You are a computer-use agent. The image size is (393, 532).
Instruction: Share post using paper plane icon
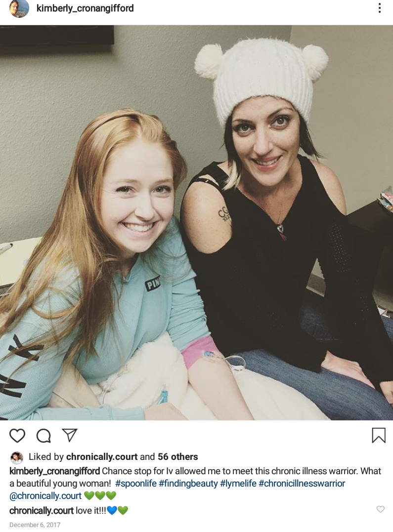[x=70, y=435]
